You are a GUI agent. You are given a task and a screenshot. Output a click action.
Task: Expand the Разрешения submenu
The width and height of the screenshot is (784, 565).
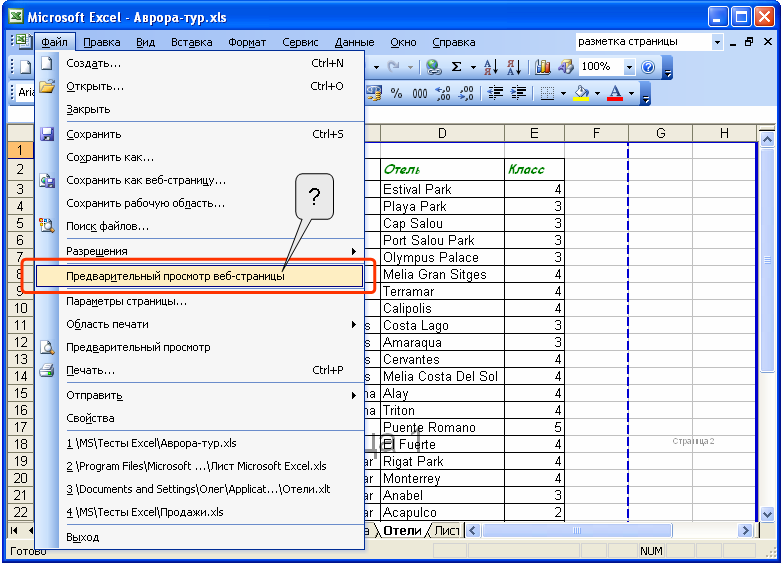[199, 251]
